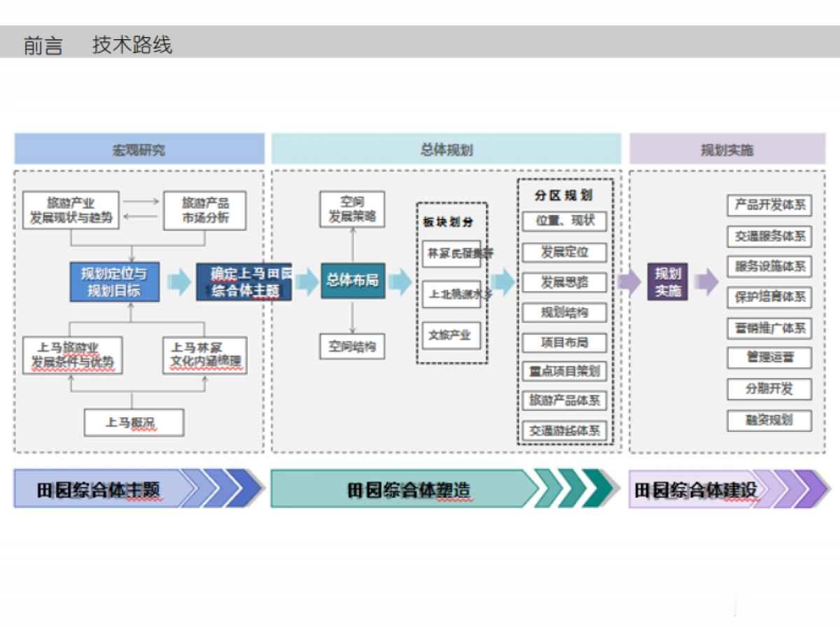The height and width of the screenshot is (630, 840).
Task: Expand the 分区规划 dashed group
Action: point(564,197)
